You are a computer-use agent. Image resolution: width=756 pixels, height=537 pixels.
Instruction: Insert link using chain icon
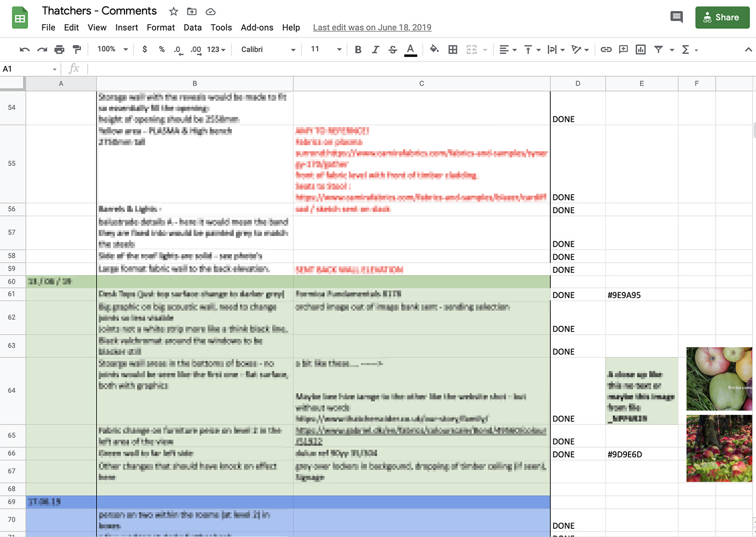(606, 49)
